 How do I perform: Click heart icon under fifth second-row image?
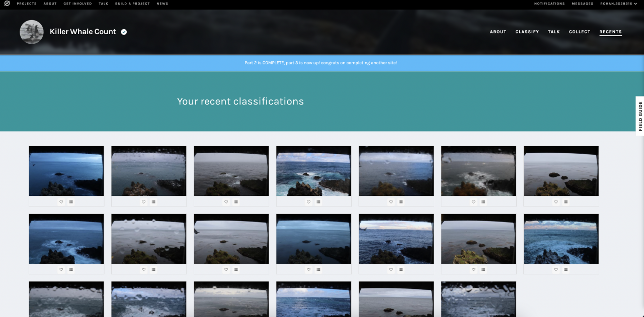tap(391, 269)
